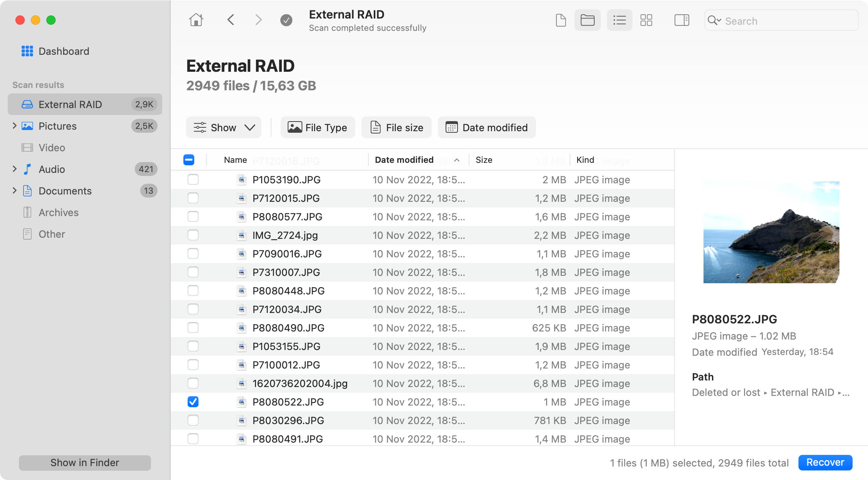Click the grid view icon
868x480 pixels.
646,21
